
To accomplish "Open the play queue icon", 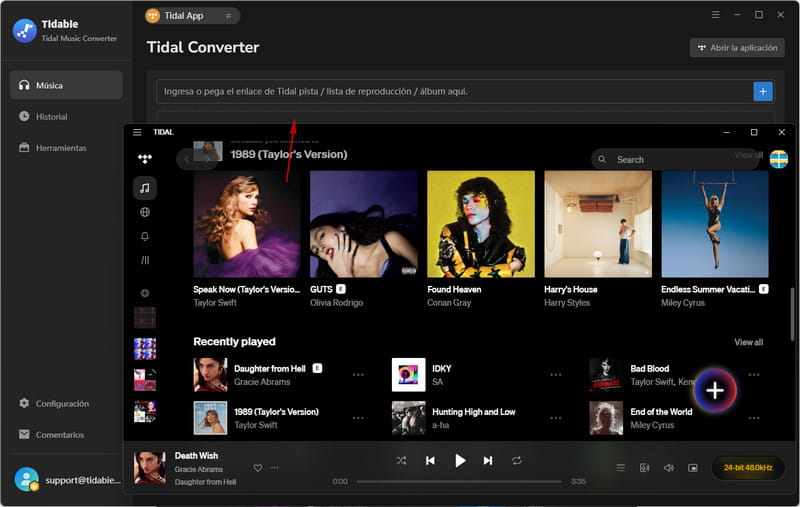I will (x=620, y=468).
